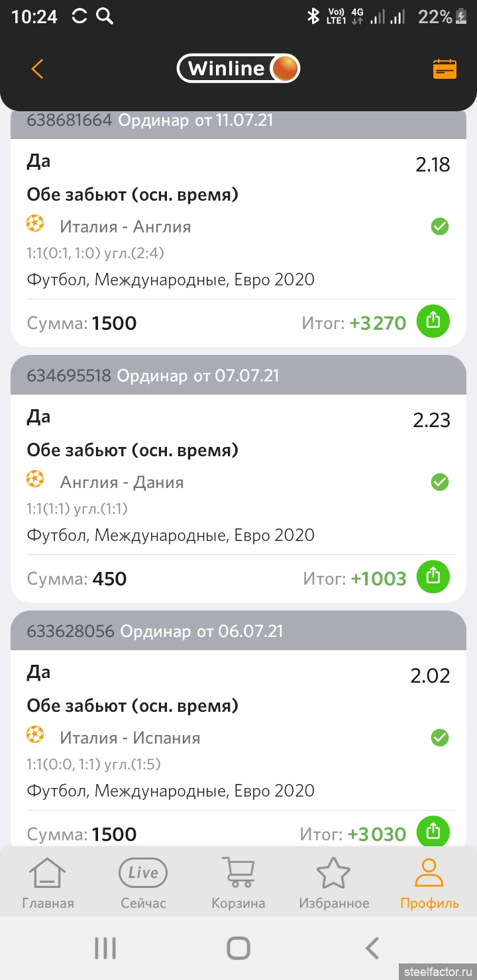Open the Live Сейчас tab
This screenshot has height=980, width=477.
click(143, 883)
